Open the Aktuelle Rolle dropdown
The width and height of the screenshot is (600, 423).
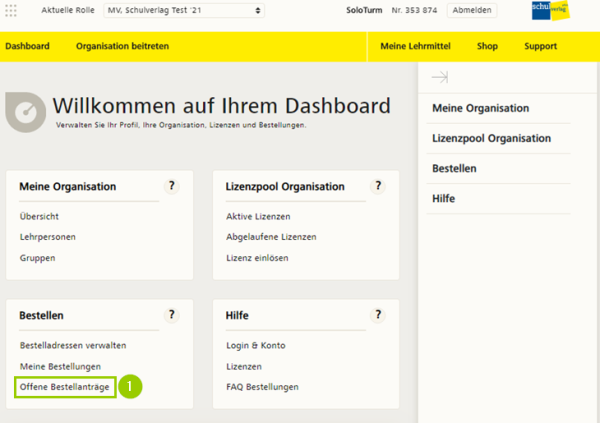click(184, 10)
